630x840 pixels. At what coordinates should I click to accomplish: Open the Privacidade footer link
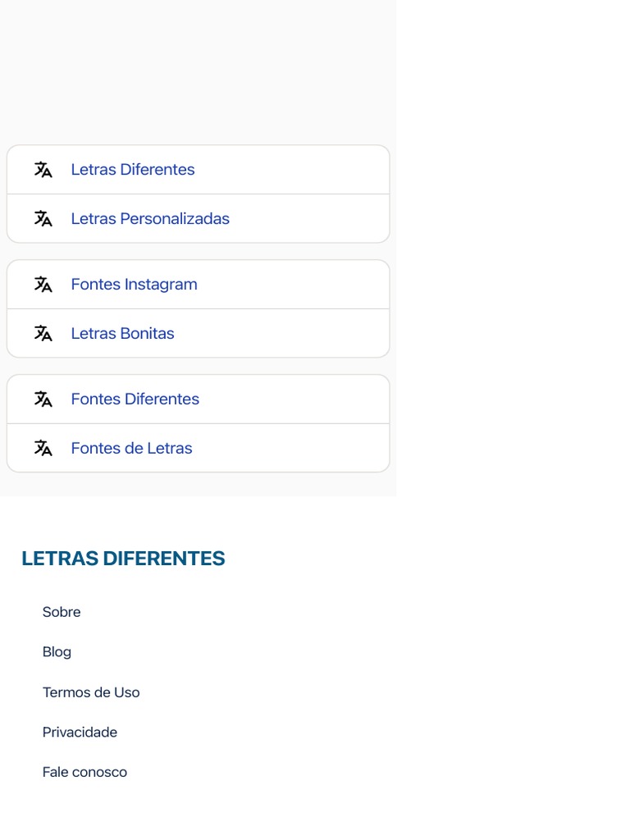point(80,732)
